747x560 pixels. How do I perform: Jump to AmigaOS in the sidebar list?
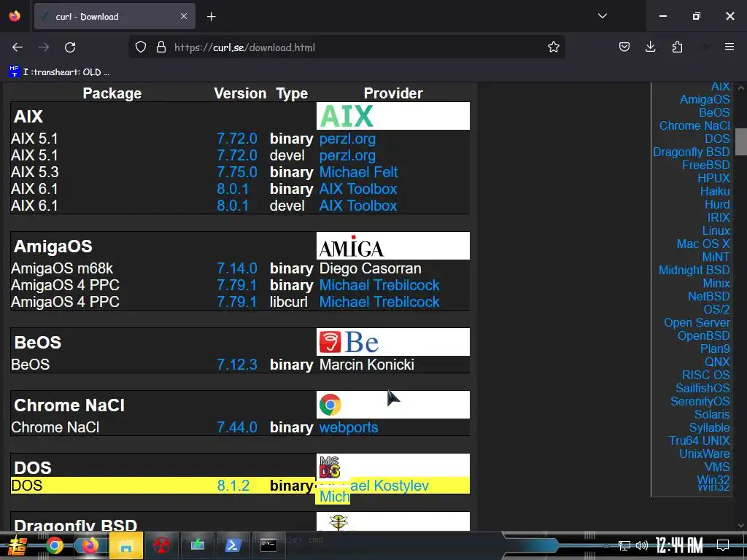(705, 99)
